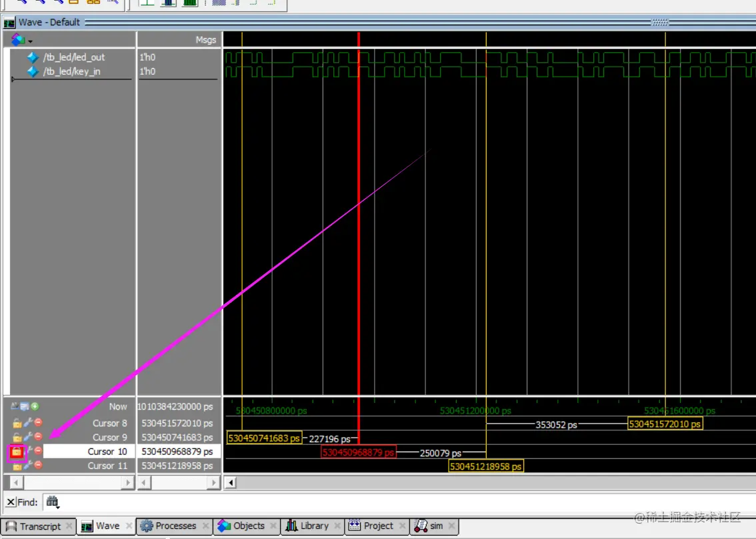The height and width of the screenshot is (539, 756).
Task: Toggle the lock for Cursor 9
Action: click(17, 437)
